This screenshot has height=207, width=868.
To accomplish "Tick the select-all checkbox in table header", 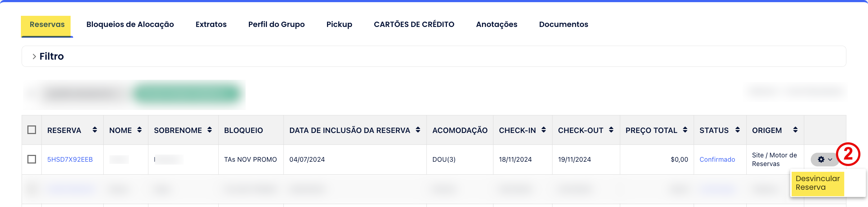I will click(32, 130).
